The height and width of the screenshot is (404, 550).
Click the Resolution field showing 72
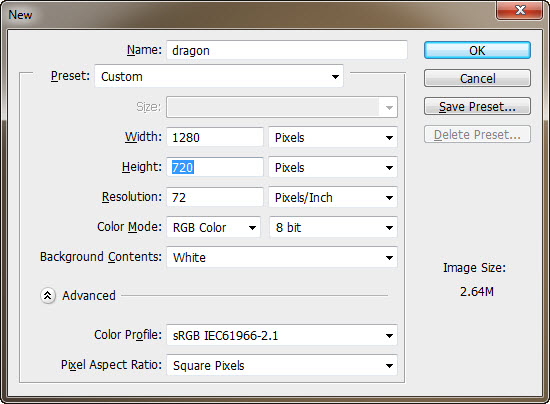[215, 197]
